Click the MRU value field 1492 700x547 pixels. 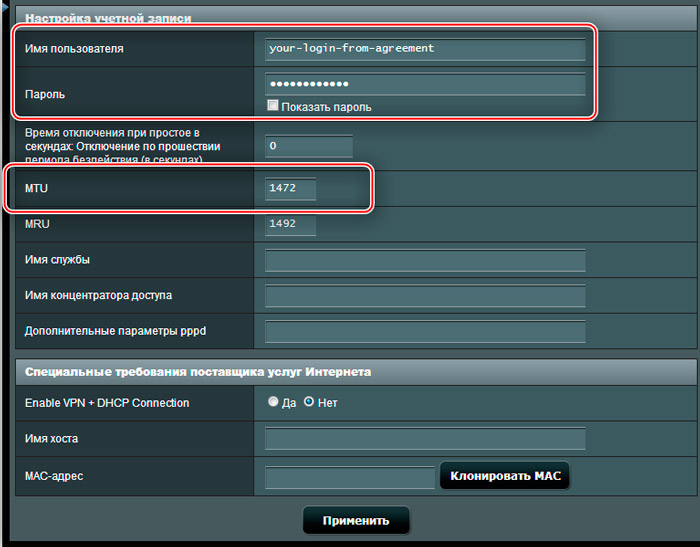pyautogui.click(x=291, y=224)
